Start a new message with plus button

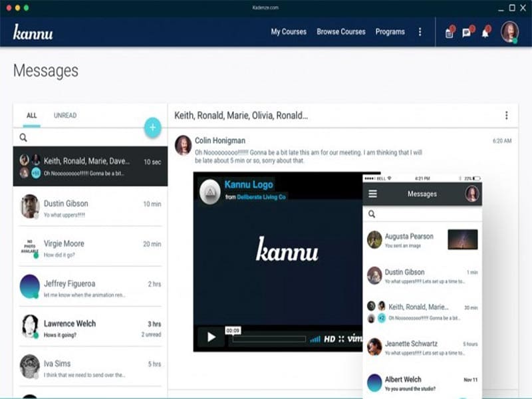click(x=153, y=127)
